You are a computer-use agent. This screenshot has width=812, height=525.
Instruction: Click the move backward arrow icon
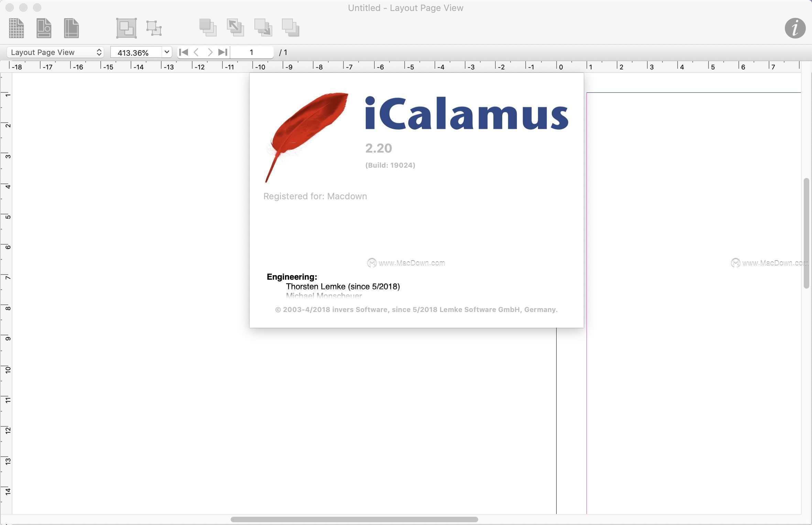263,27
